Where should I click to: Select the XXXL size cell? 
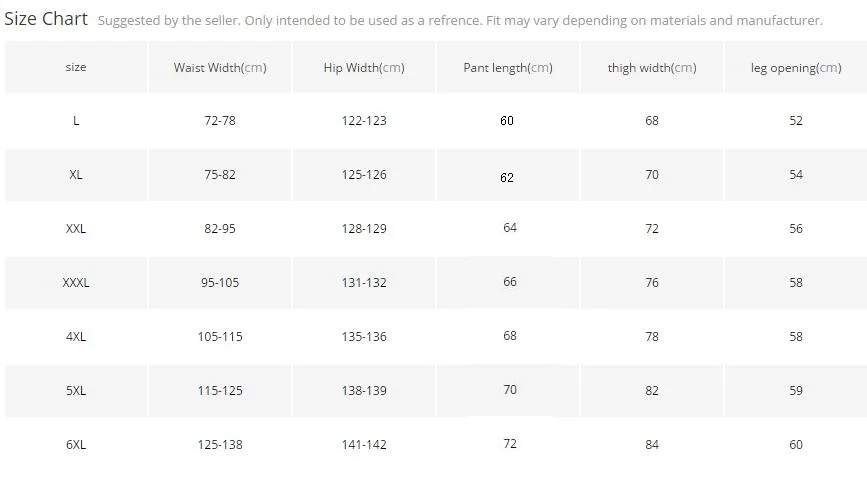click(76, 282)
